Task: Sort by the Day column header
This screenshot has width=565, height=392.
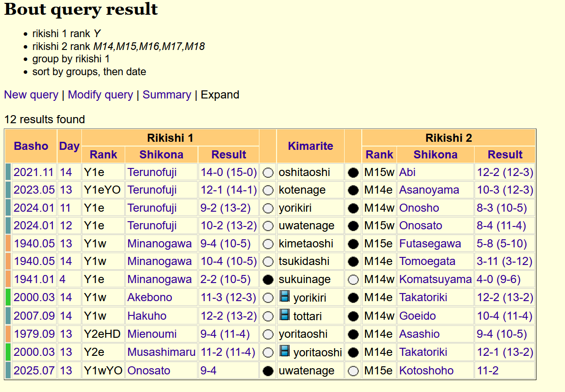Action: 69,146
